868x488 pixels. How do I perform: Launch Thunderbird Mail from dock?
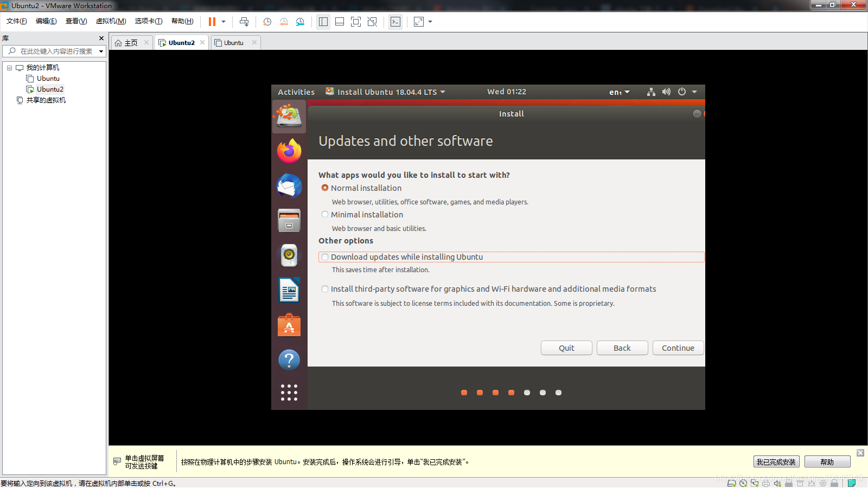289,185
